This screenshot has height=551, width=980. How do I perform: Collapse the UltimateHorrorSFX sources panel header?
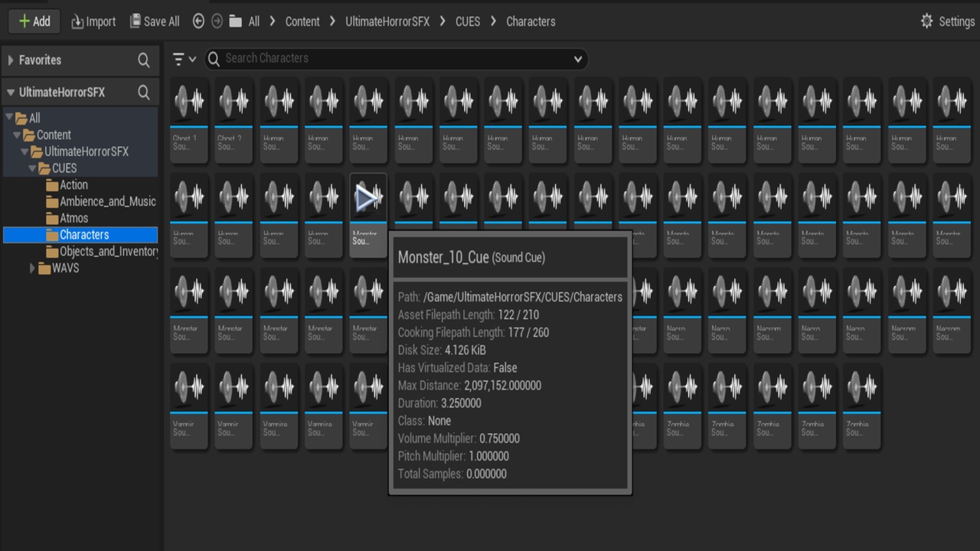11,93
